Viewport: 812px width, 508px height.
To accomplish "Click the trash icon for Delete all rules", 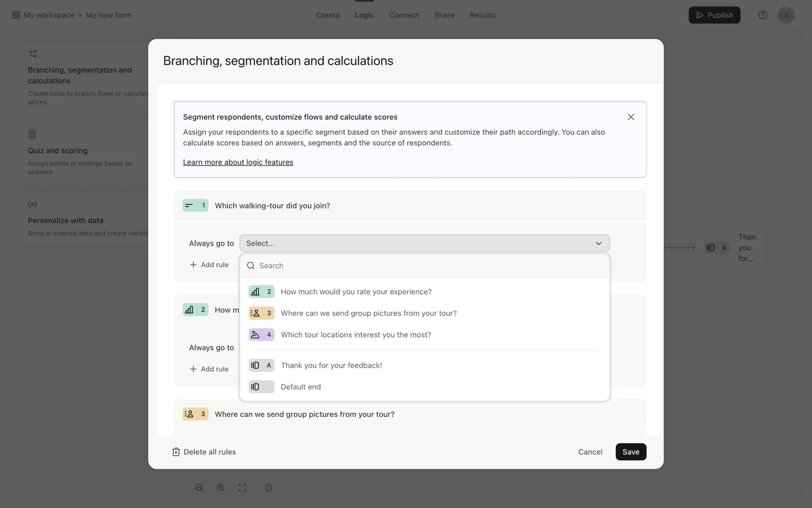I will point(176,452).
